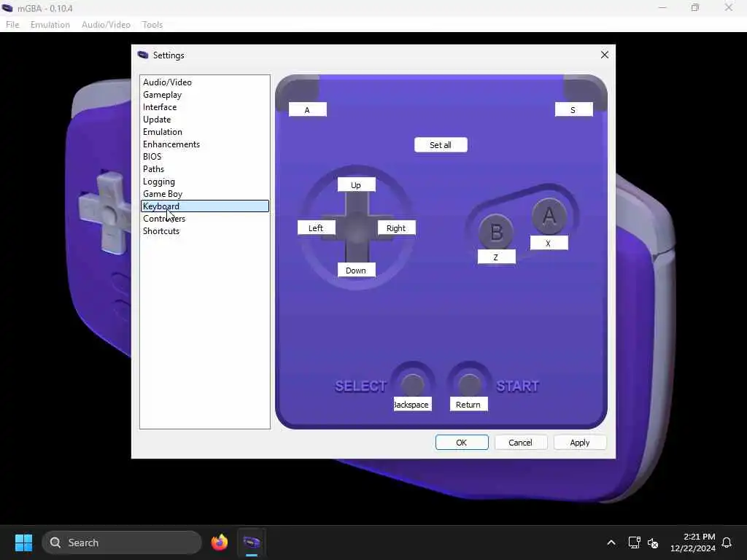Click the Select binding field showing Backspace
This screenshot has height=560, width=747.
click(412, 404)
